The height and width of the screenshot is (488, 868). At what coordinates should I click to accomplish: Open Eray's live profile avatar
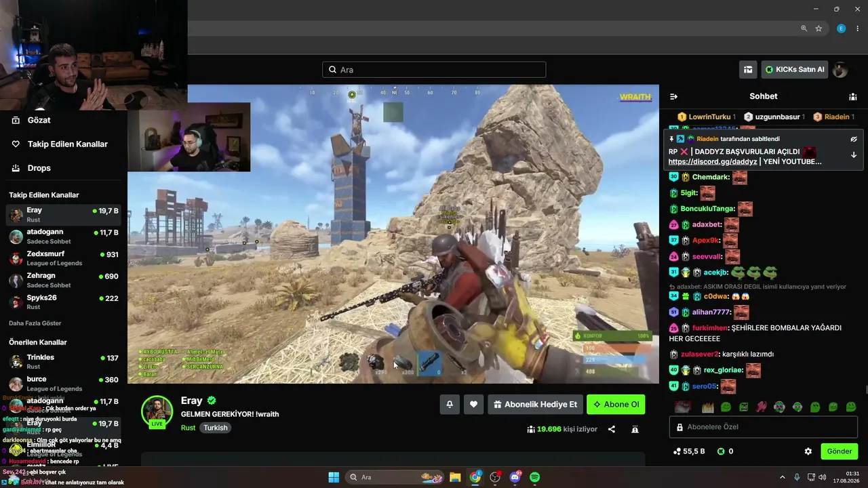click(x=157, y=411)
